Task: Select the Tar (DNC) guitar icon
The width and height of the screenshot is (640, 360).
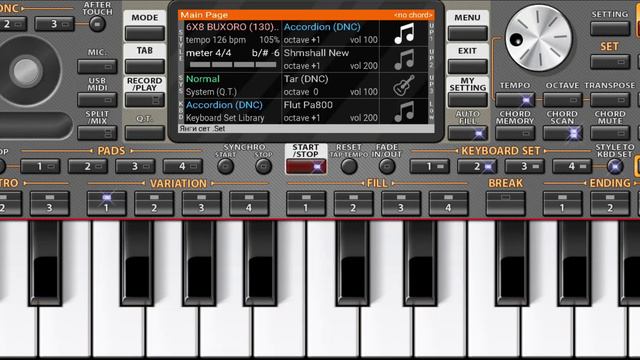Action: pyautogui.click(x=404, y=85)
